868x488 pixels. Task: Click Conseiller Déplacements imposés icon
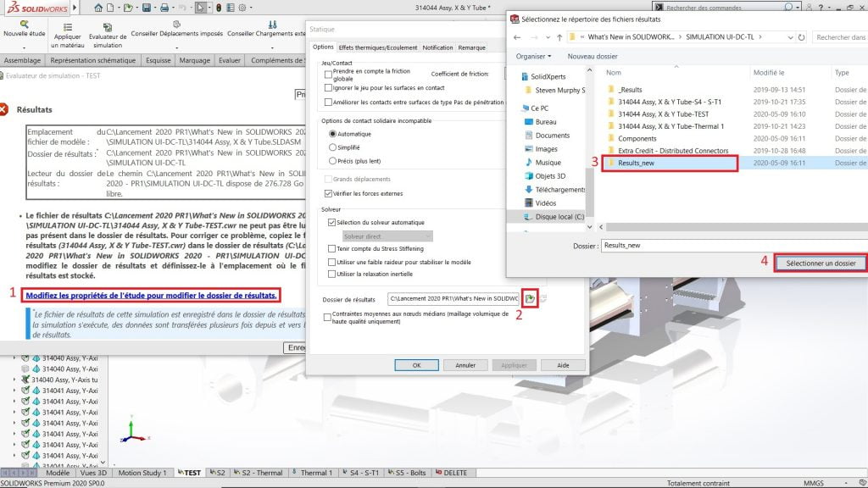176,25
